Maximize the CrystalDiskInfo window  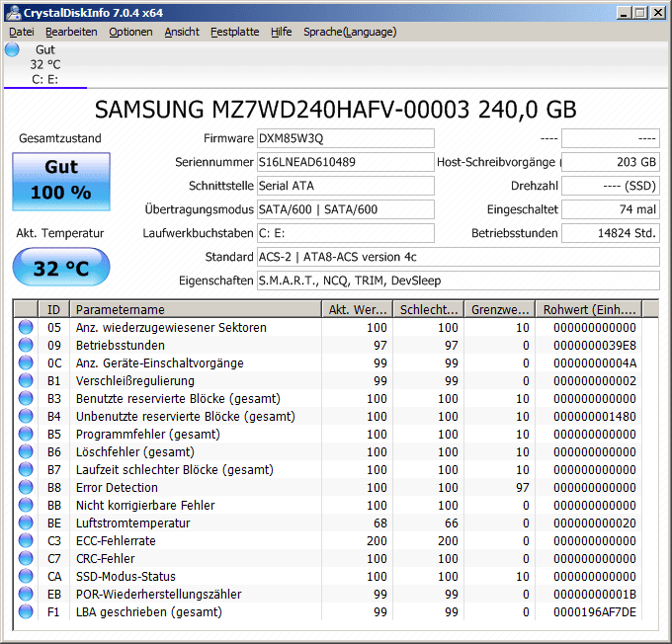[x=639, y=13]
